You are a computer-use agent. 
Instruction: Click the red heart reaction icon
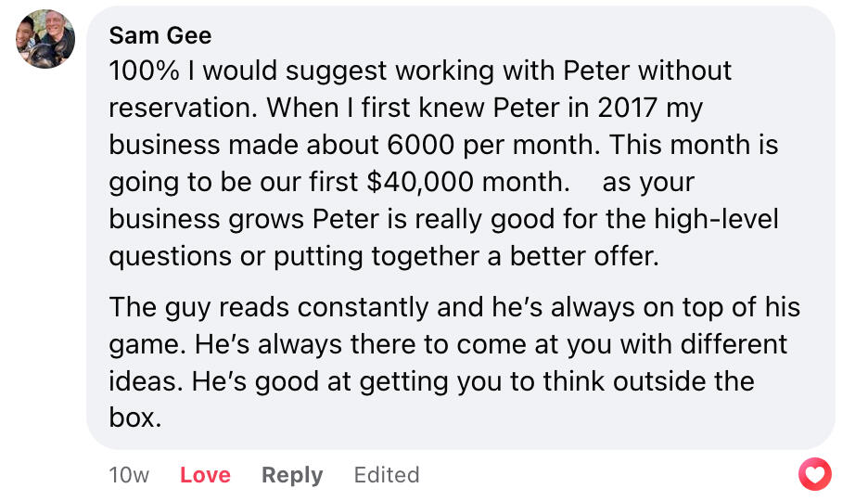(x=815, y=475)
